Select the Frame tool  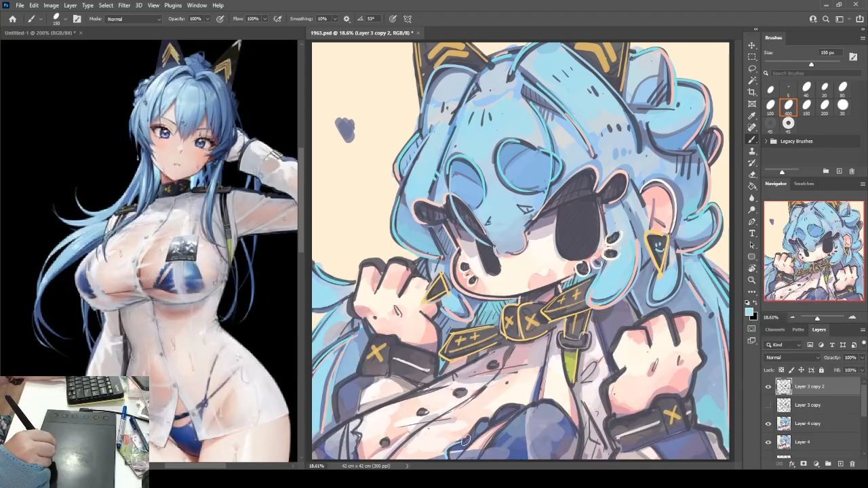pyautogui.click(x=752, y=104)
